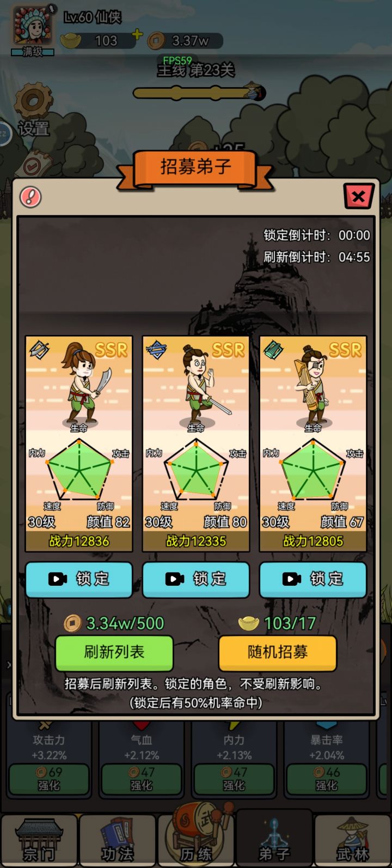Select the ponytail swordswoman disciple card
The width and height of the screenshot is (392, 868).
tap(79, 444)
